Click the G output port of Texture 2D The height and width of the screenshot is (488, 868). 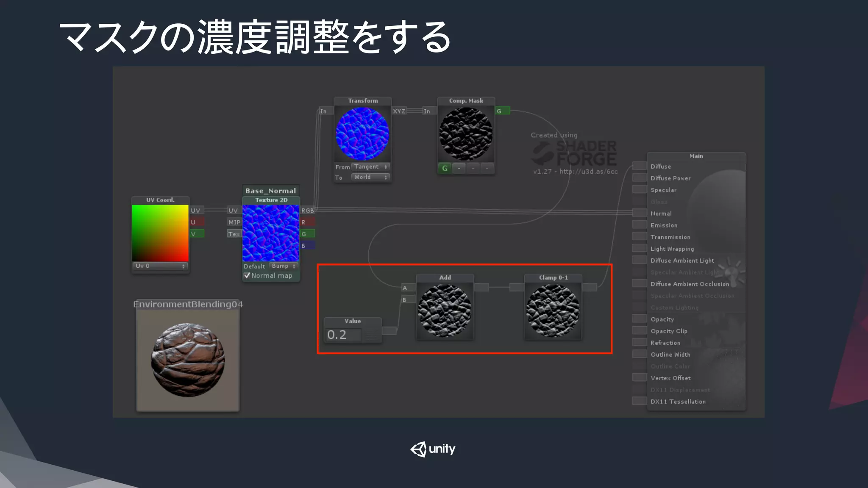(308, 234)
